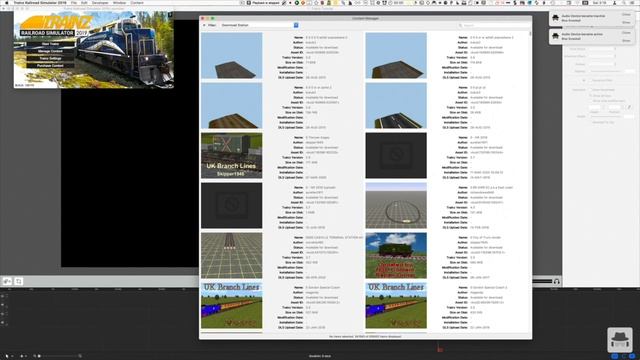Viewport: 640px width, 360px height.
Task: Click Purchase Content in the launcher
Action: tap(50, 65)
